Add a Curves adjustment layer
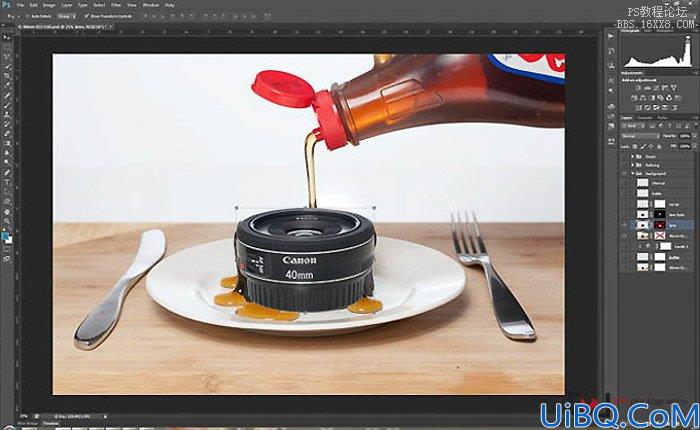Screen dimensions: 700x430 pos(656,88)
